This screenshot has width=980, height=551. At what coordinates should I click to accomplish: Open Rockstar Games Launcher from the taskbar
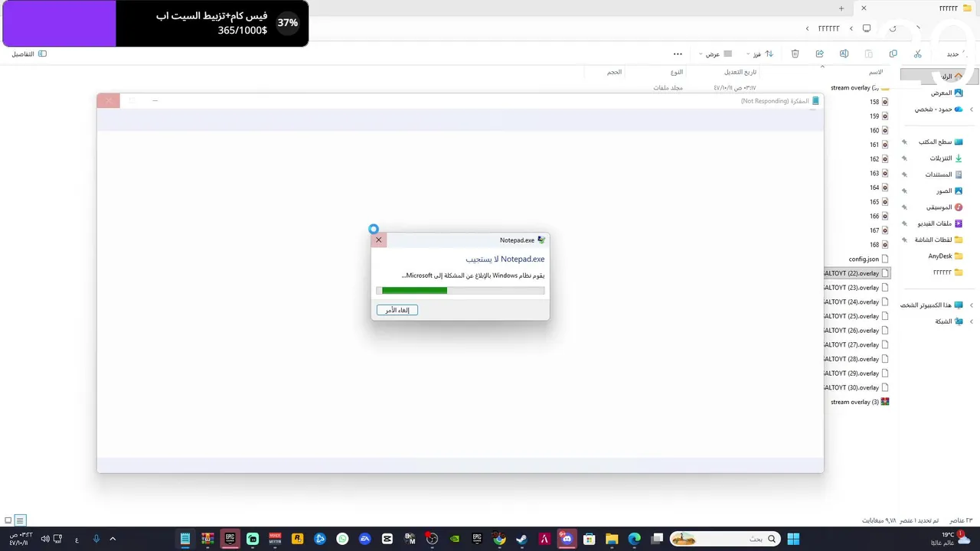(x=297, y=539)
